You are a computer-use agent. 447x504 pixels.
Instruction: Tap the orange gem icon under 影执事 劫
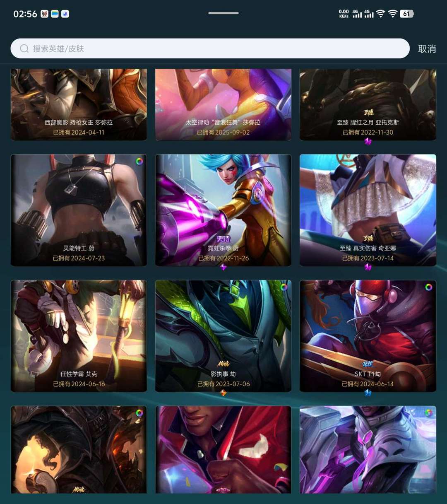[x=223, y=393]
